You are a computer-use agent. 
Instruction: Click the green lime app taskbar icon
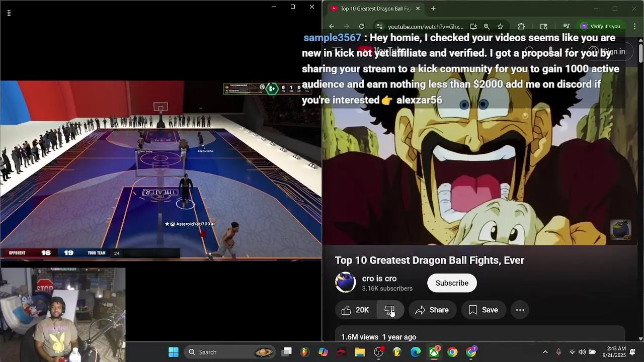coord(397,352)
